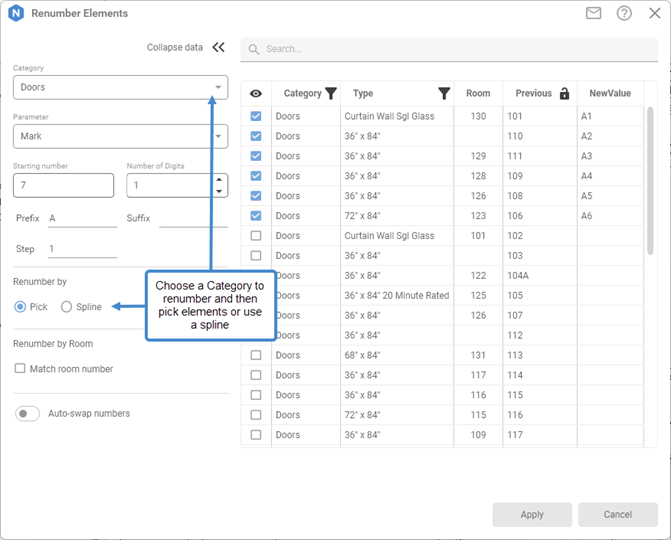Click the search magnifier icon
Screen dimensions: 671x540
pyautogui.click(x=254, y=49)
